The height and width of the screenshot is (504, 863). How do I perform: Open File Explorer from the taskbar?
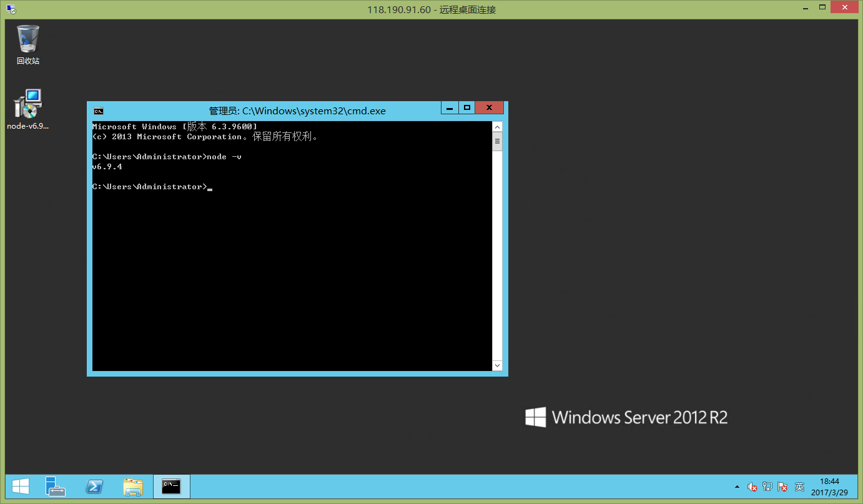coord(133,487)
